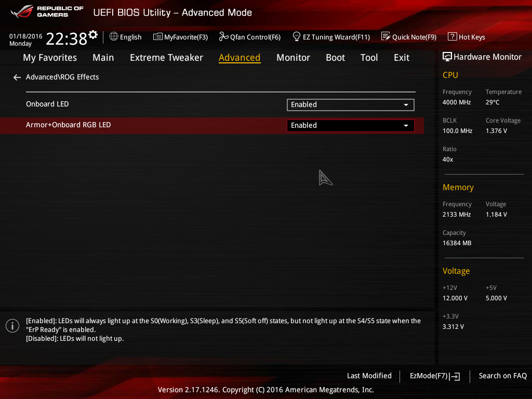Click the EzMode exit arrow icon

(x=455, y=376)
